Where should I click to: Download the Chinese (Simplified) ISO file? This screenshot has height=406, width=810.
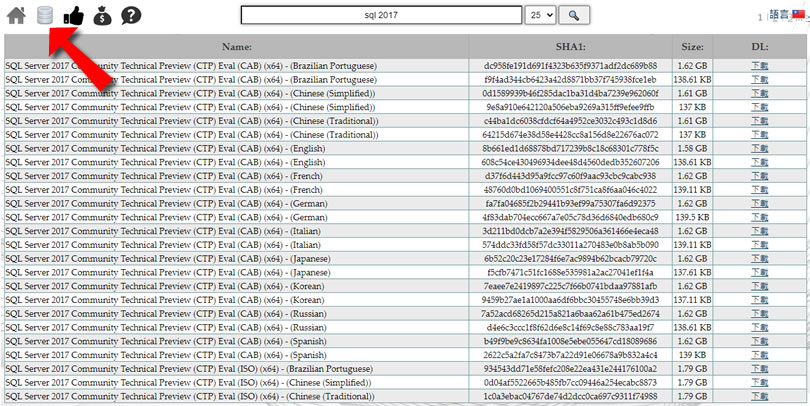759,383
